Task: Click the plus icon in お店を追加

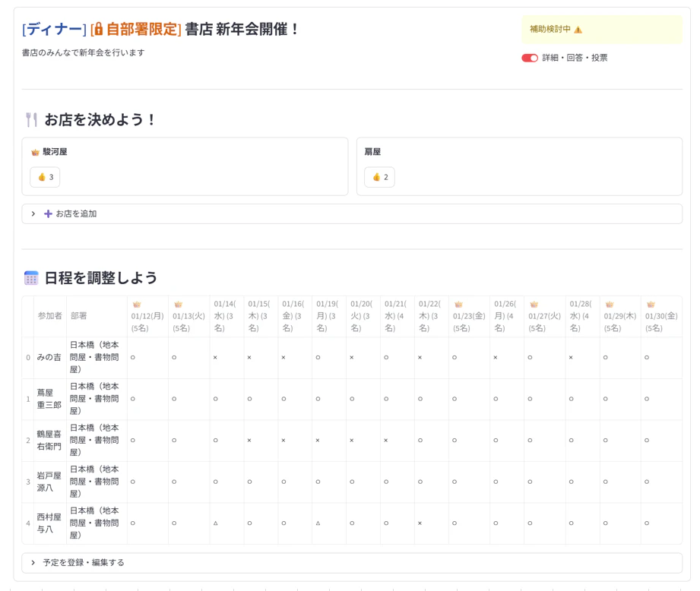Action: (x=48, y=213)
